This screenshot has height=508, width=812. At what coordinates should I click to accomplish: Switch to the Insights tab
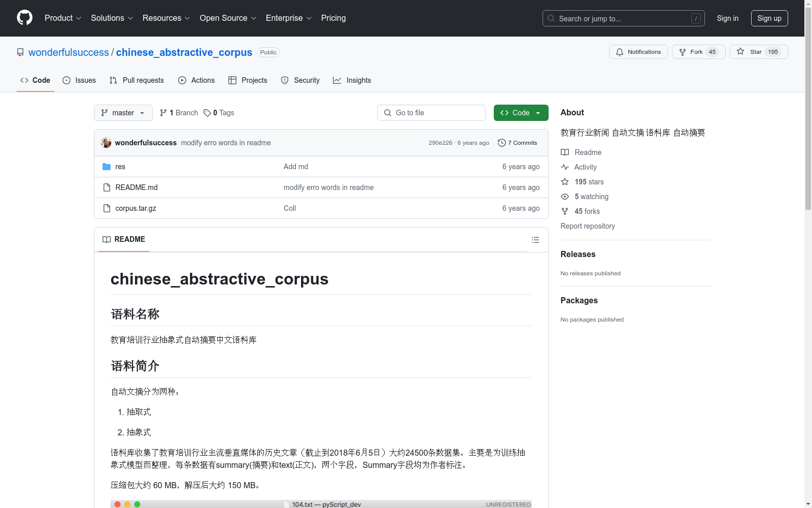pos(352,80)
